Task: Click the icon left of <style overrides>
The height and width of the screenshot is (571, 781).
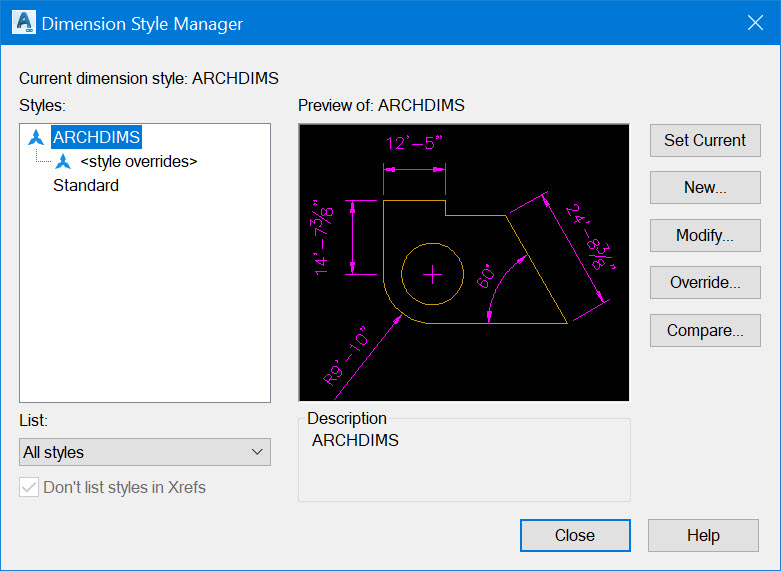Action: point(64,161)
